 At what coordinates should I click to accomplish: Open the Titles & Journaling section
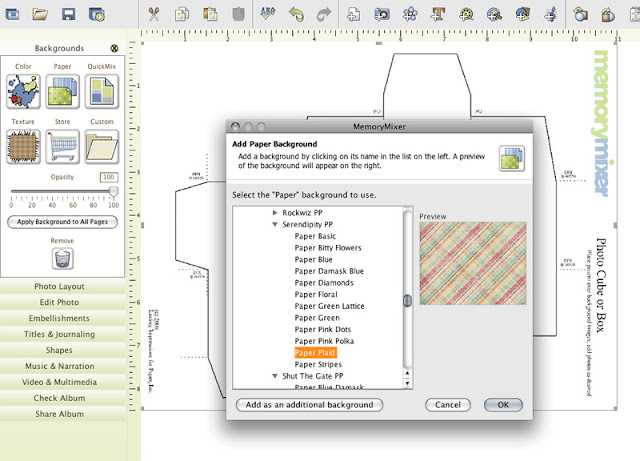tap(62, 334)
